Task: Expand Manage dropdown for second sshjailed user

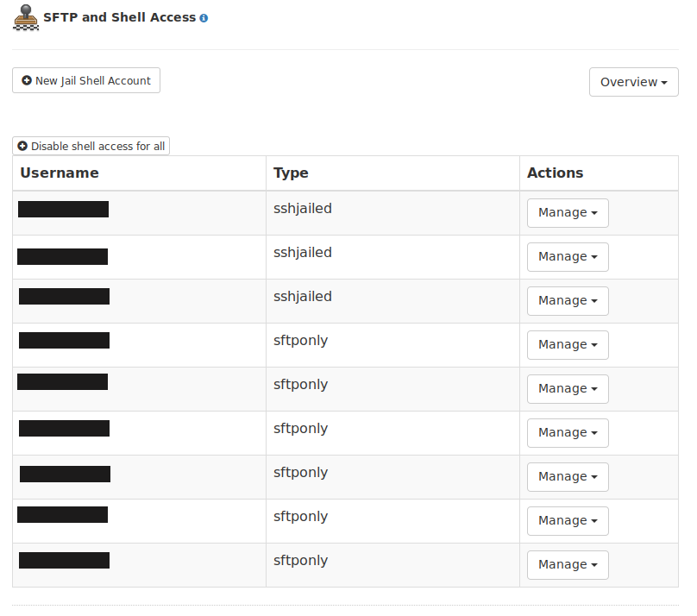Action: (568, 257)
